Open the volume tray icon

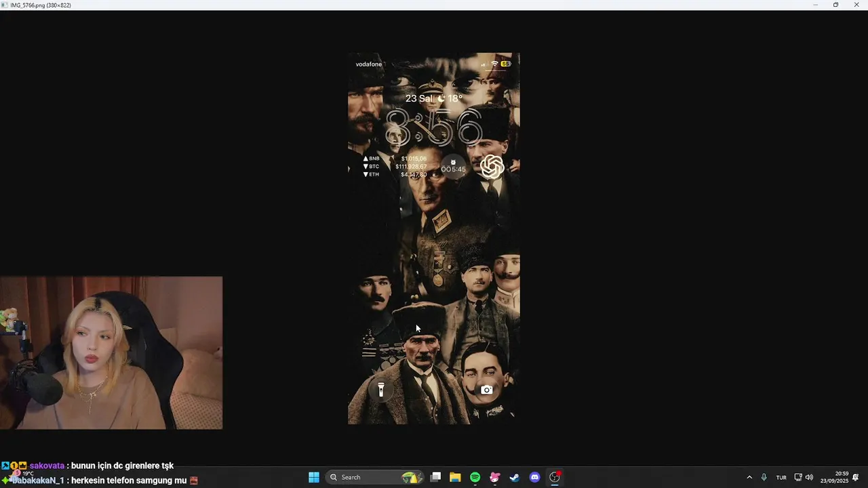pos(809,477)
